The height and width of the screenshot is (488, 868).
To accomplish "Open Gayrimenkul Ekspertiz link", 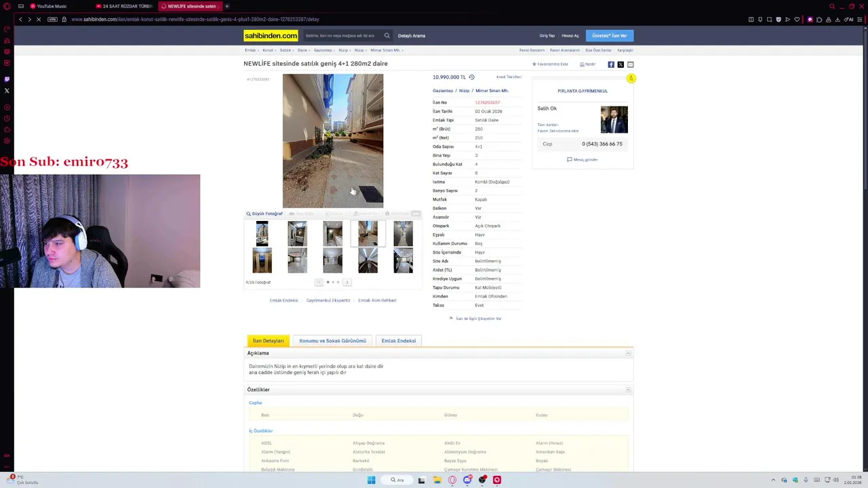I will tap(328, 300).
